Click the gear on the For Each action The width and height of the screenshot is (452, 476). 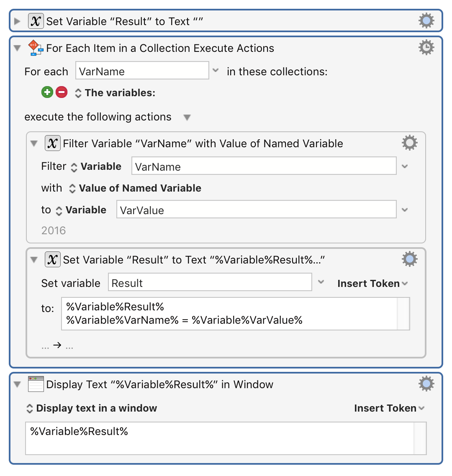(426, 47)
